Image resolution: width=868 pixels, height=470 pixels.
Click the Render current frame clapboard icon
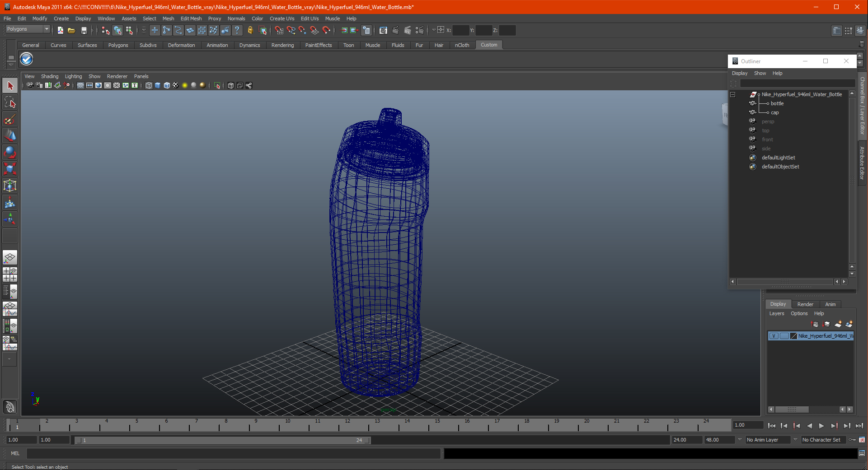point(395,30)
